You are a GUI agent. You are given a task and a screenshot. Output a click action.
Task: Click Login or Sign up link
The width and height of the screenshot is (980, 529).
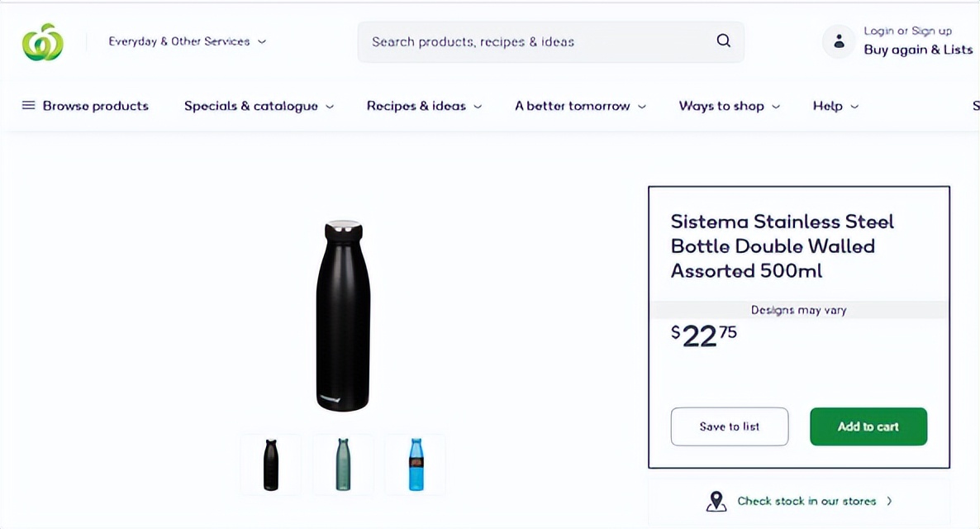[907, 31]
